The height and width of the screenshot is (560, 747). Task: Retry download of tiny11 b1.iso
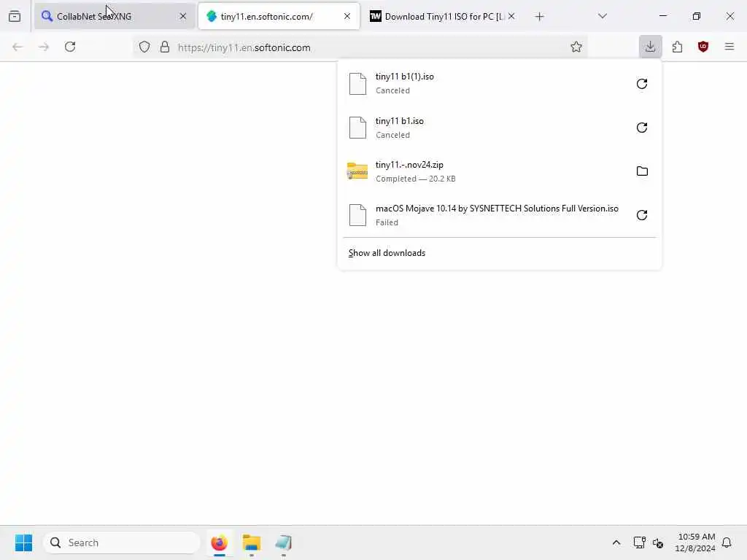(x=642, y=128)
